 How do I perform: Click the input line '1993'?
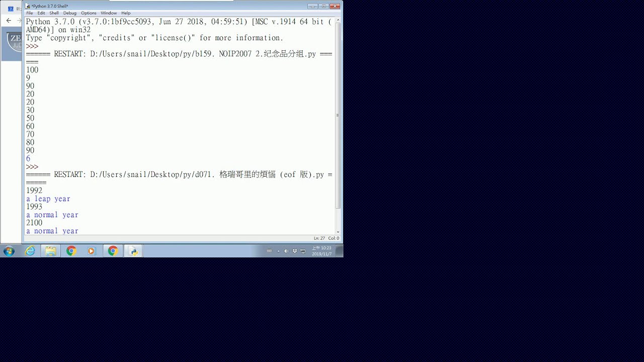[34, 207]
